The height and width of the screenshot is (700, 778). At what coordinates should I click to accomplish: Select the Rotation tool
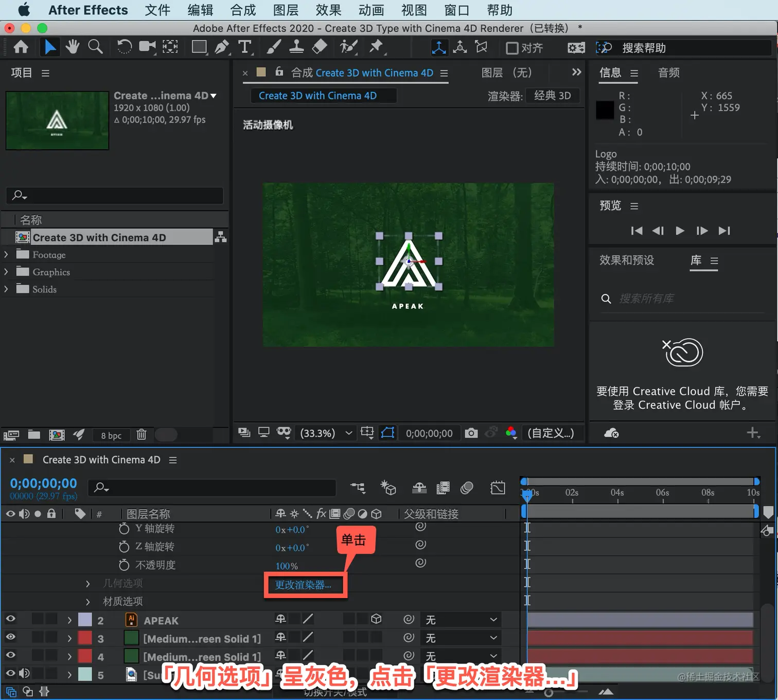click(x=124, y=47)
